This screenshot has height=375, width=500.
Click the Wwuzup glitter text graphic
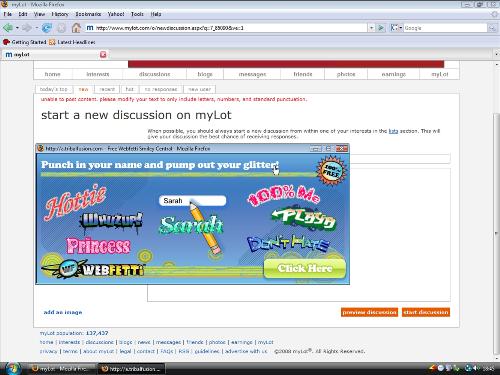112,221
